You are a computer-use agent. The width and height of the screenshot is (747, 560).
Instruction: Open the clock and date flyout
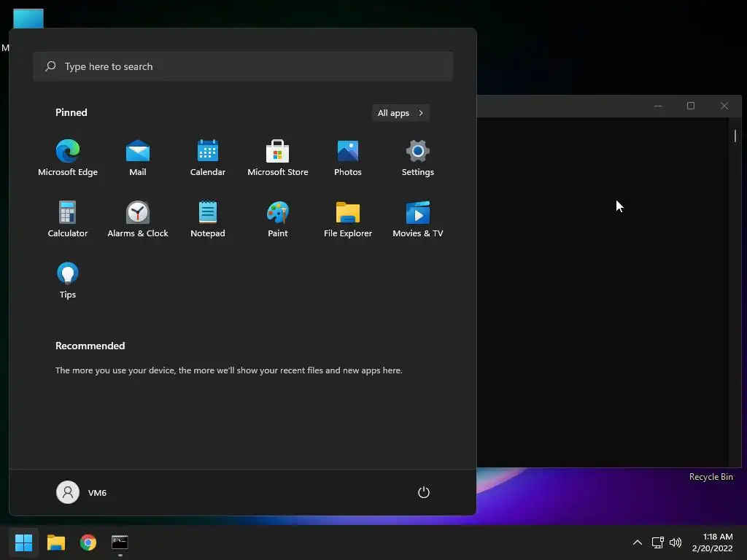point(713,542)
